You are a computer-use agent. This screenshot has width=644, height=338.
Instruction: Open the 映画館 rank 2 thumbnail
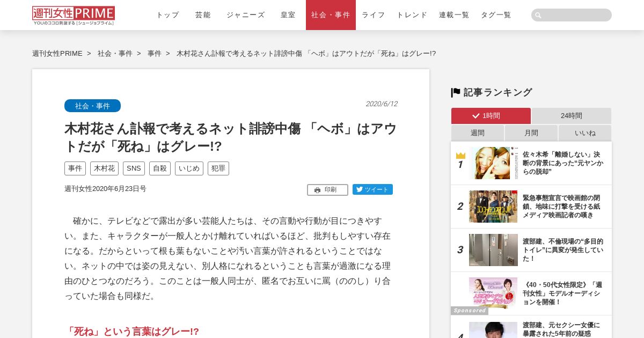coord(493,207)
